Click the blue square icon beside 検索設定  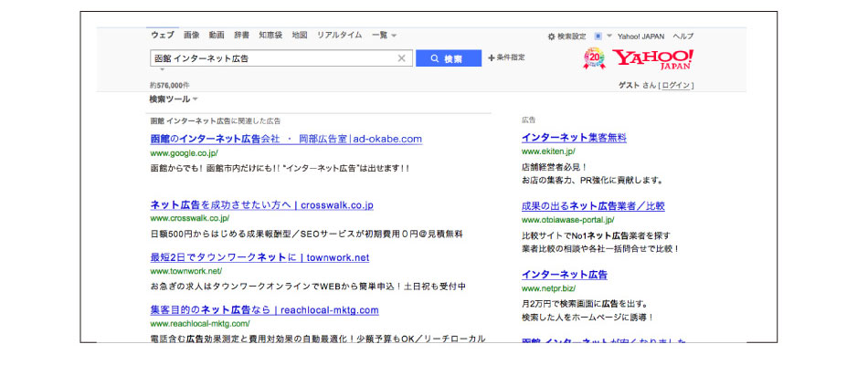[x=598, y=36]
